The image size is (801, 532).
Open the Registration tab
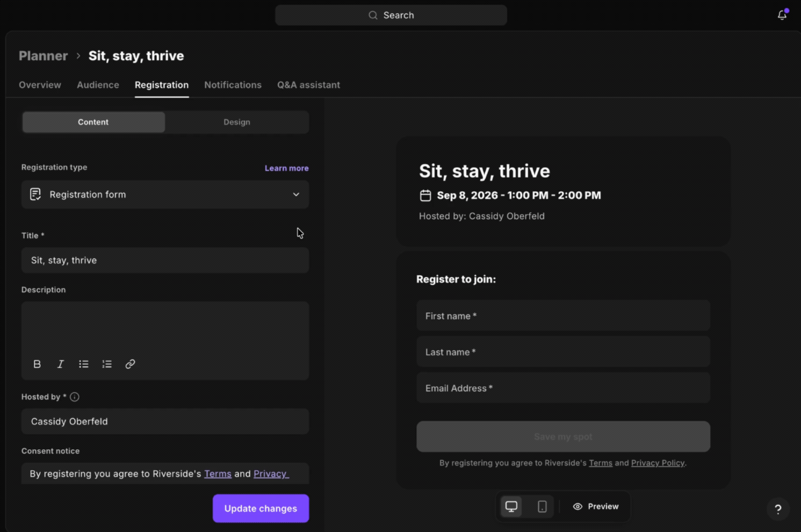pyautogui.click(x=162, y=85)
